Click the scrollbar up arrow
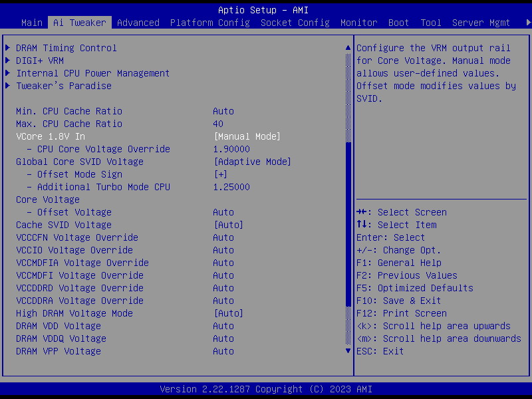Screen dimensions: 532x399 (x=348, y=48)
